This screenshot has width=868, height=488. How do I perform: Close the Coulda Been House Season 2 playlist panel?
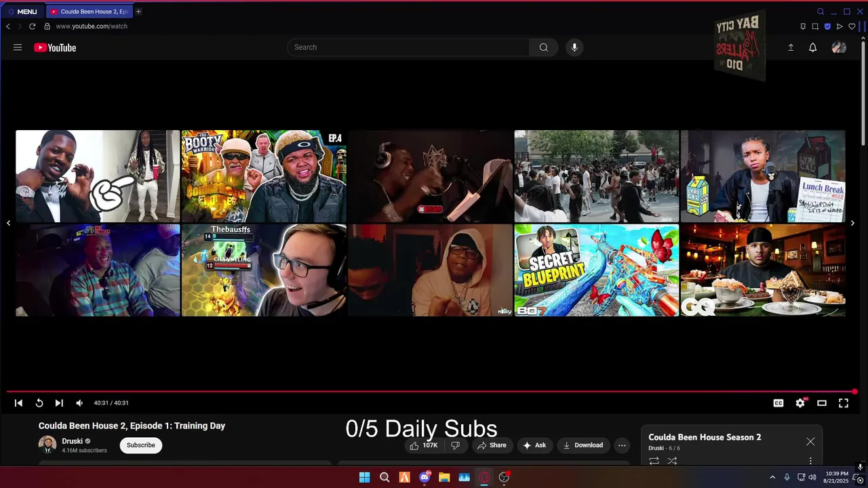810,441
